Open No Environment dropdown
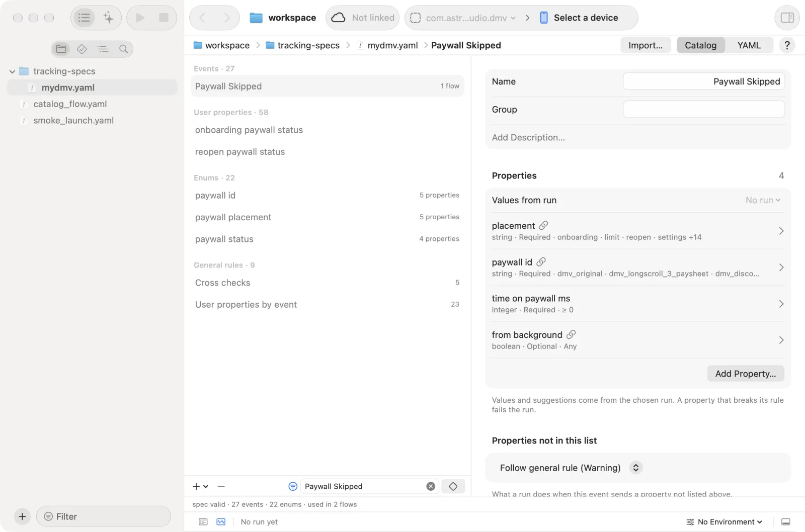The height and width of the screenshot is (532, 805). (724, 522)
